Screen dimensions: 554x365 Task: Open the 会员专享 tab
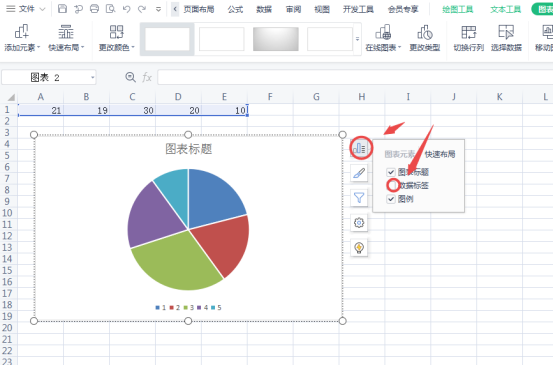403,9
